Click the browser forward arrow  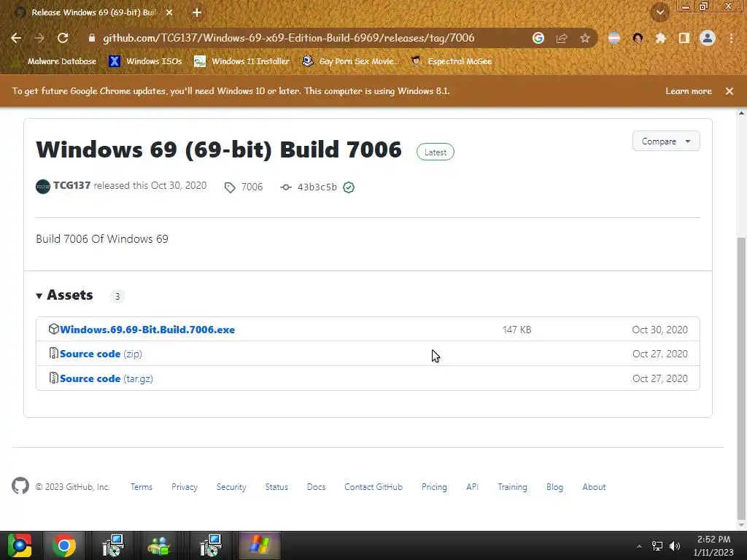[x=39, y=38]
